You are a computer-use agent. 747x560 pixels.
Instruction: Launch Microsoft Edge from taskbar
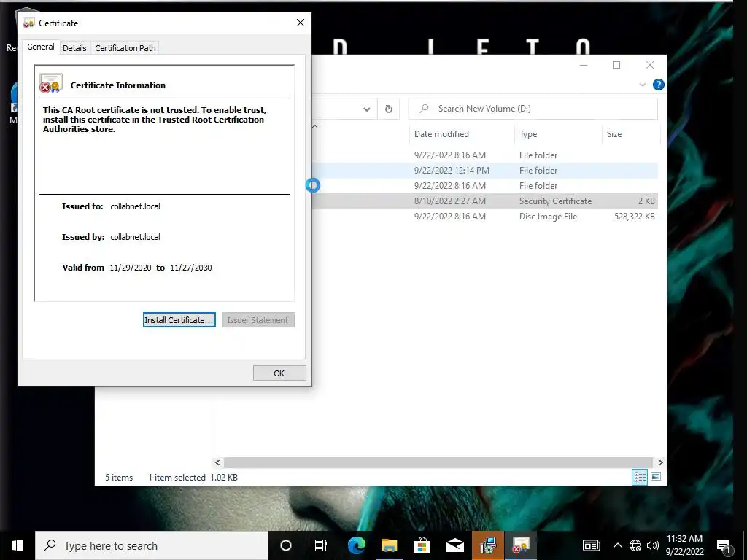coord(356,545)
